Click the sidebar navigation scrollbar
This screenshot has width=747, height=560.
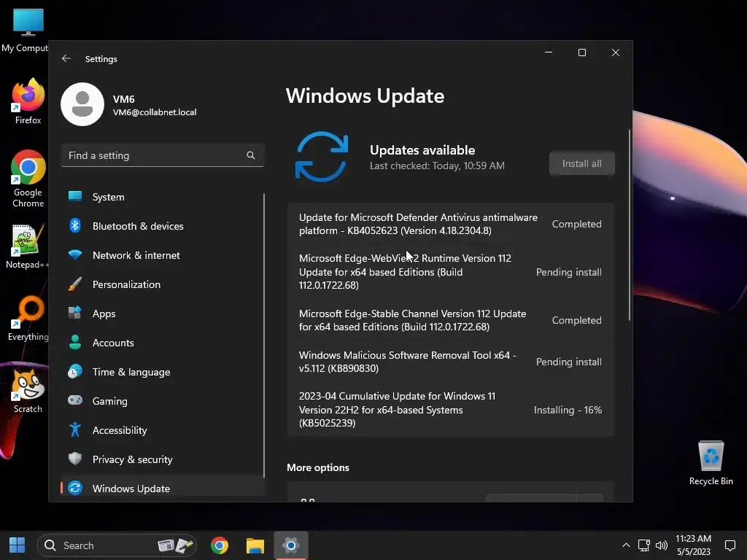pyautogui.click(x=264, y=335)
